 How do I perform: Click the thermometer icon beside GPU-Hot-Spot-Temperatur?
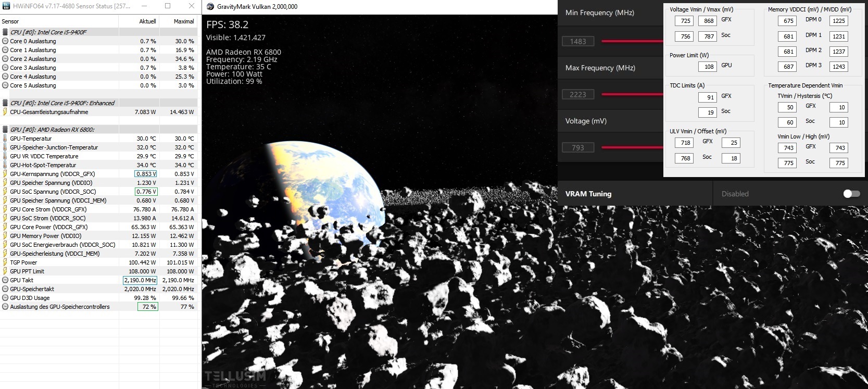click(x=5, y=165)
